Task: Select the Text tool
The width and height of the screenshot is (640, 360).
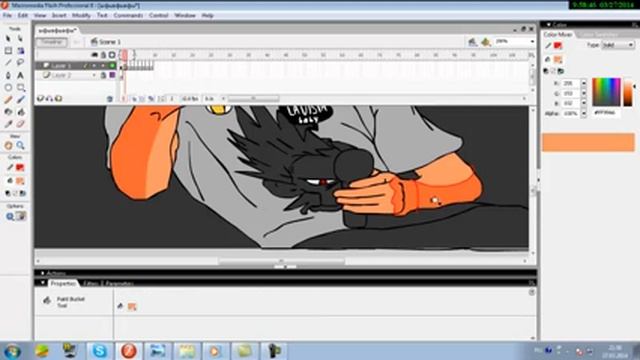Action: [20, 76]
